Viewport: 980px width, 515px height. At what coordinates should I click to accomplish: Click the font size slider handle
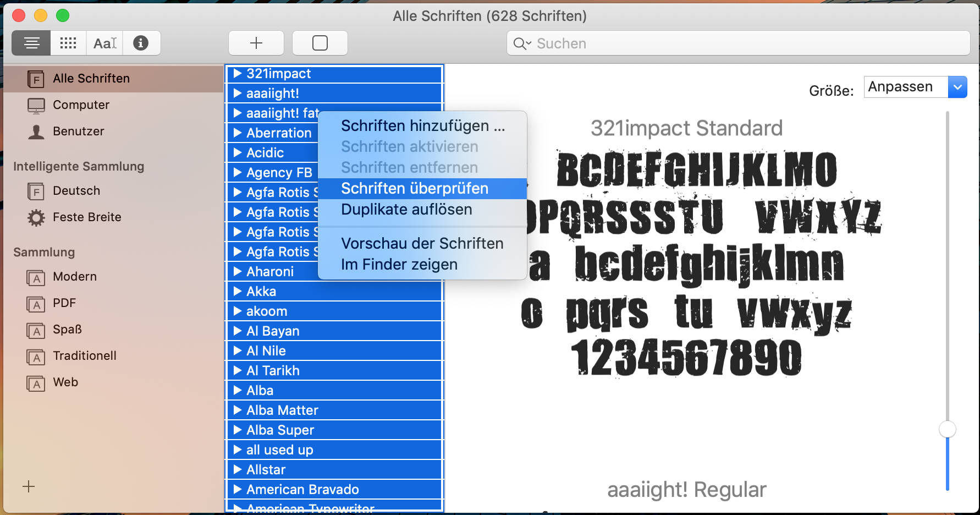tap(947, 429)
